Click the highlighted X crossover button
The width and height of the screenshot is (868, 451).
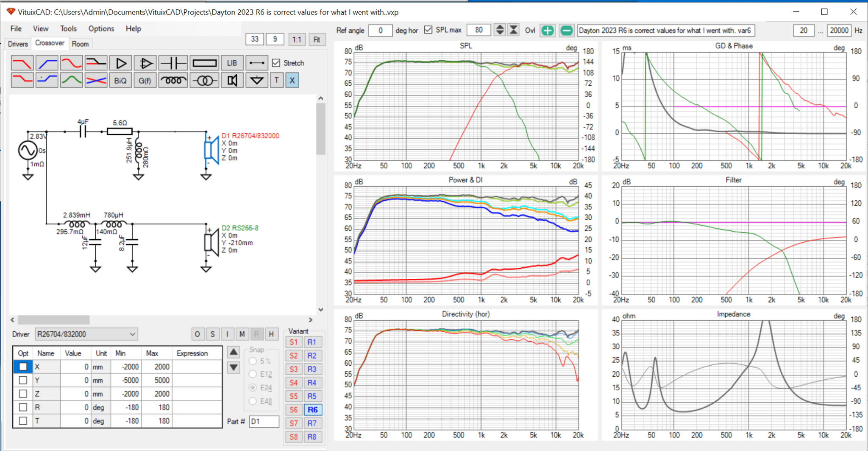pos(292,80)
